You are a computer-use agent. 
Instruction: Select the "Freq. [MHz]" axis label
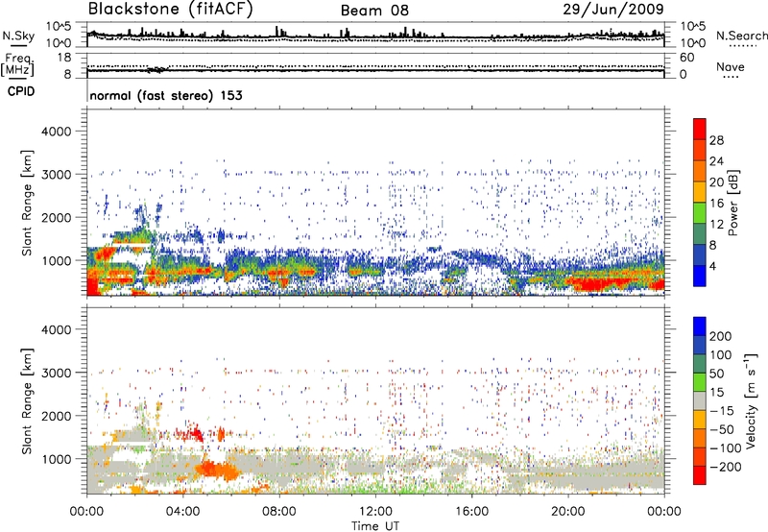tap(17, 64)
